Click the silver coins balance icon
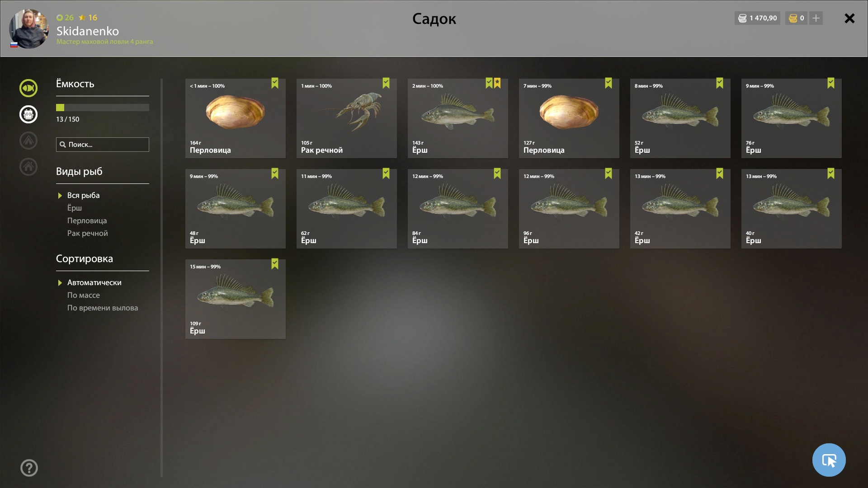868x488 pixels. [742, 18]
